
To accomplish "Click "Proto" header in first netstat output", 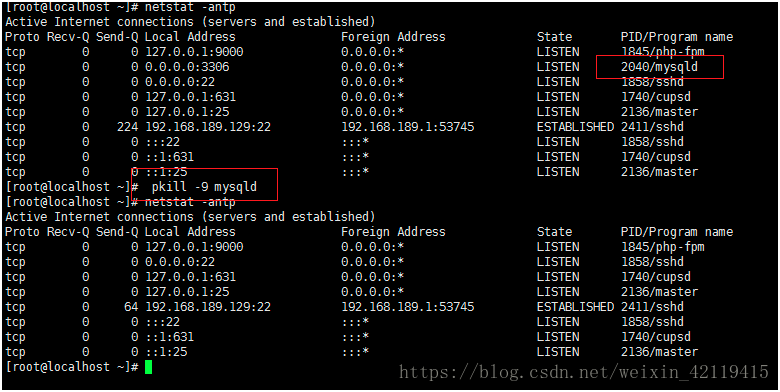I will point(22,37).
